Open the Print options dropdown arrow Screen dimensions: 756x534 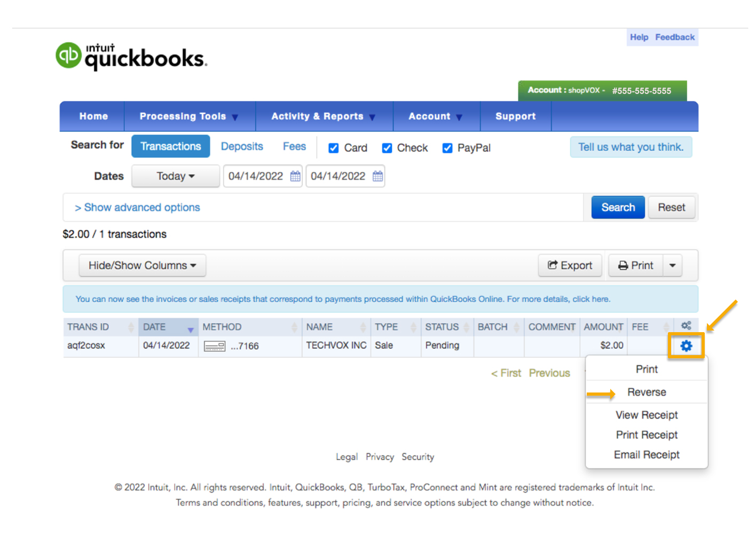coord(673,265)
